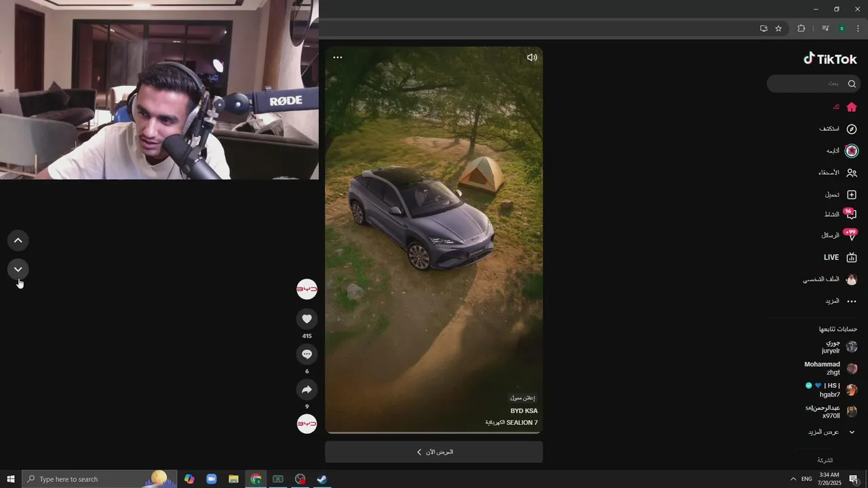Open the Friends sidebar item
Viewport: 868px width, 488px height.
click(x=838, y=173)
